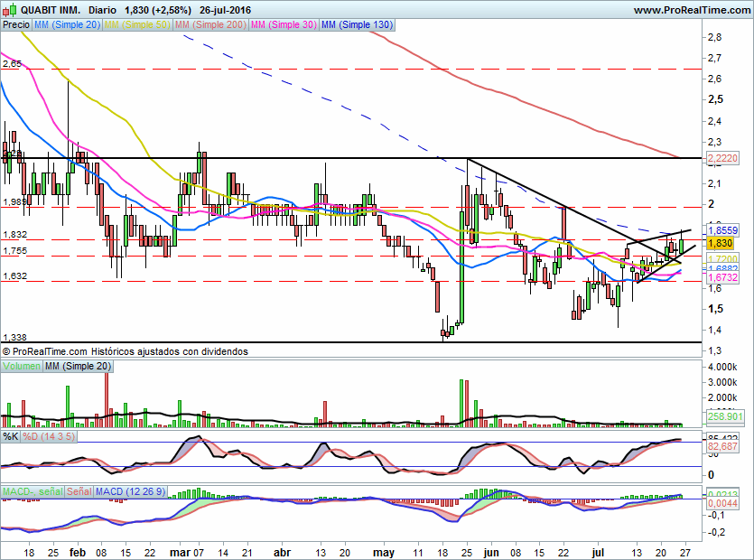Click the 1,338 support level label

coord(15,337)
